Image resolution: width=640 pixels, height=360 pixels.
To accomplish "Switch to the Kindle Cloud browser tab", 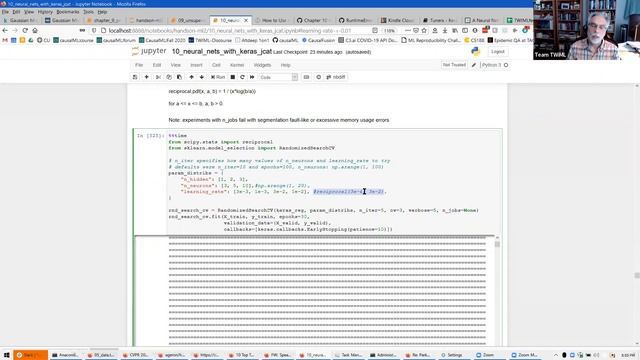I will [x=398, y=20].
